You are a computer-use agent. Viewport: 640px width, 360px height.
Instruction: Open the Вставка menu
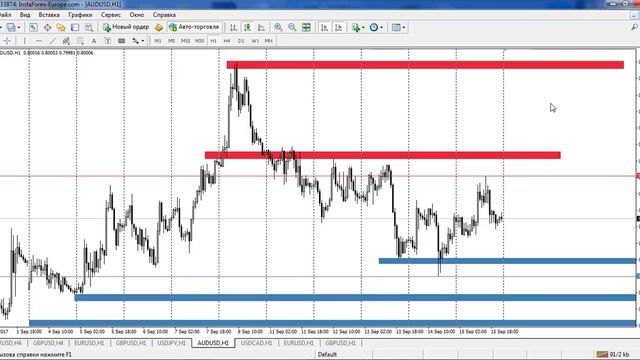click(x=49, y=15)
